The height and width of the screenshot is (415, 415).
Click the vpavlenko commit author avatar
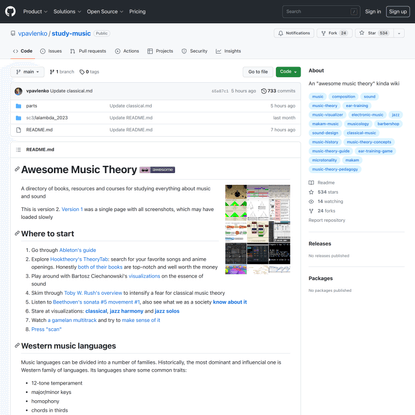tap(19, 91)
